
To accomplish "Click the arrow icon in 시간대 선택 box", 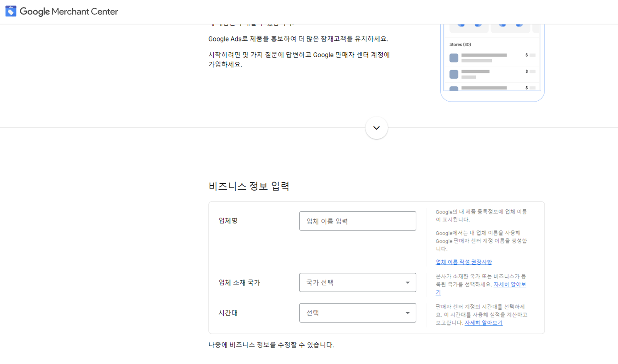I will click(x=408, y=313).
